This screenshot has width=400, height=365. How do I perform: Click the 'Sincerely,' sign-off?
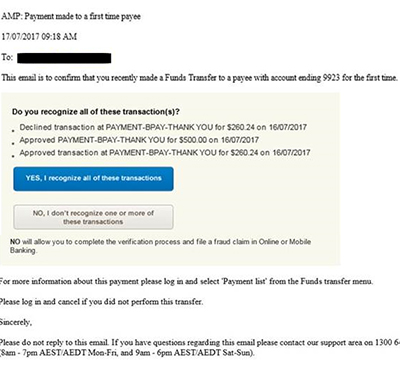click(x=16, y=322)
